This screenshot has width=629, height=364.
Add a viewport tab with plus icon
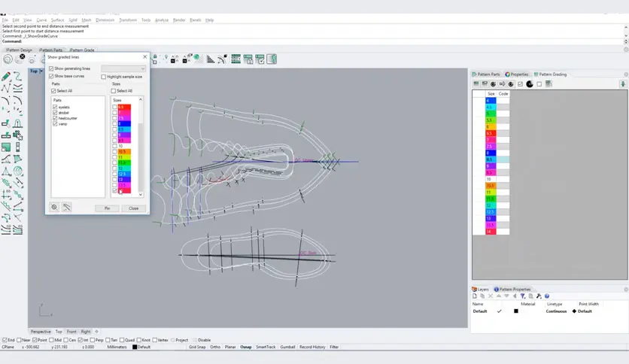(x=96, y=332)
